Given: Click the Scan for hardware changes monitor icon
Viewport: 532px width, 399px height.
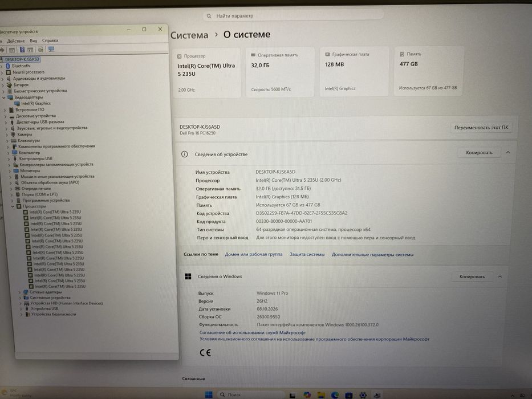Looking at the screenshot, I should pos(51,49).
